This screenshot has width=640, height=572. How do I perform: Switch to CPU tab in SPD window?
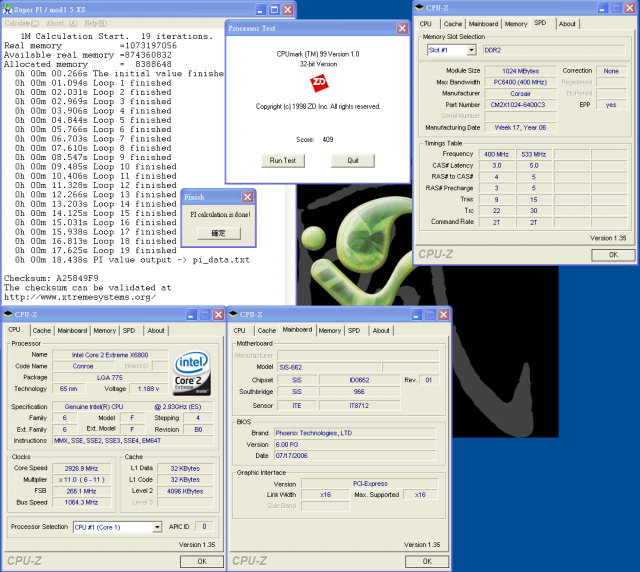(425, 24)
